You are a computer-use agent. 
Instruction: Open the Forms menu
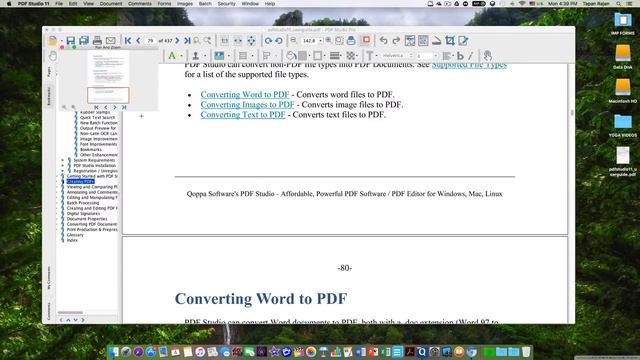164,4
